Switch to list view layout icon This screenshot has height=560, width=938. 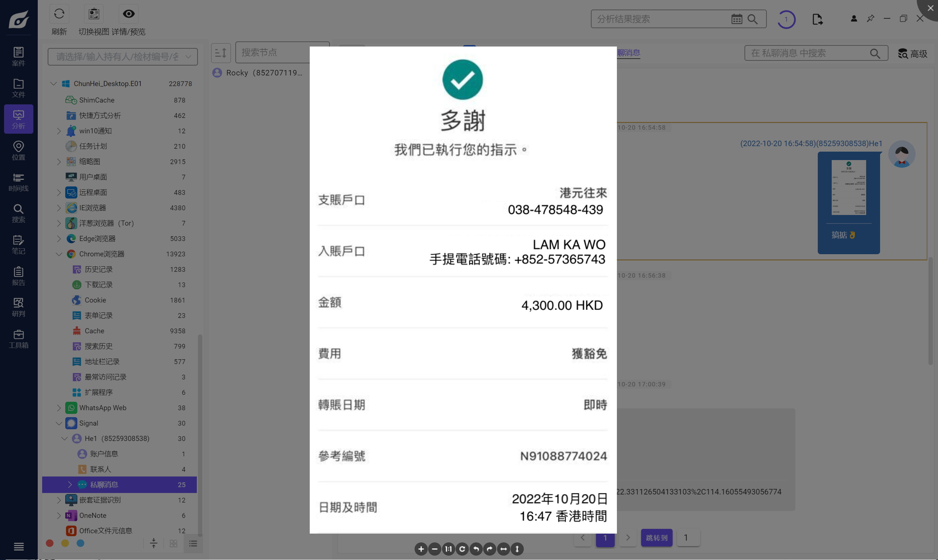pos(193,544)
